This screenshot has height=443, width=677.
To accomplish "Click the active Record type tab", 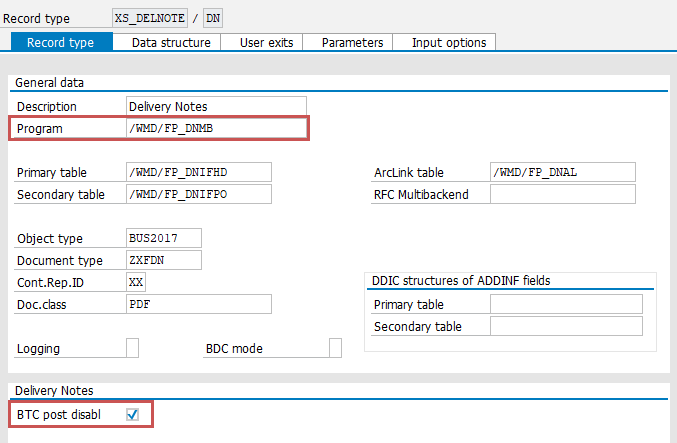I will tap(60, 42).
